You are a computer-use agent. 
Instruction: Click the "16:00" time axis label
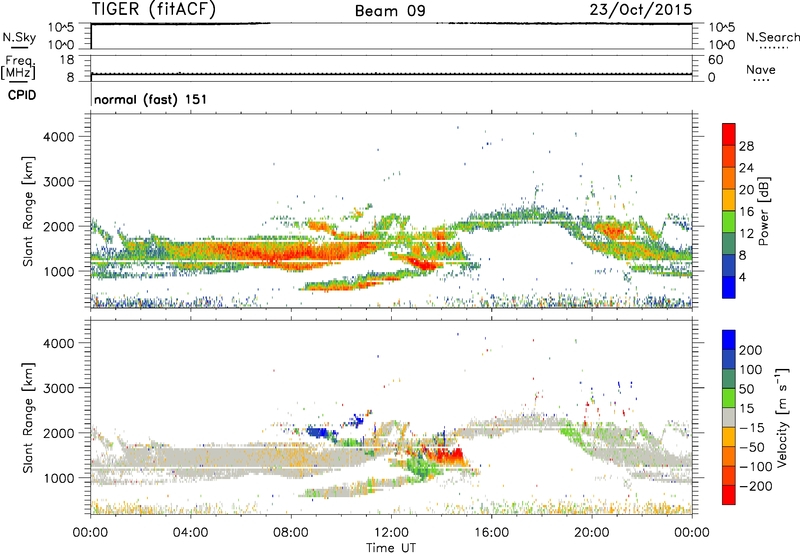click(x=491, y=533)
